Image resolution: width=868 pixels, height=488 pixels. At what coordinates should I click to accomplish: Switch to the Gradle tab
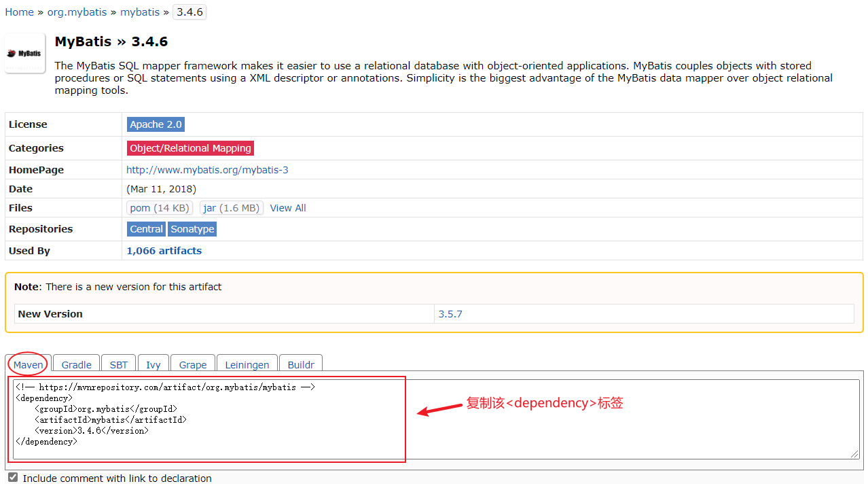(76, 364)
